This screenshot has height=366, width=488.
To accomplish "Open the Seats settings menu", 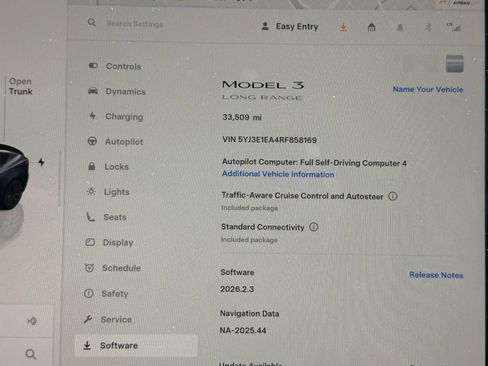I will [106, 217].
